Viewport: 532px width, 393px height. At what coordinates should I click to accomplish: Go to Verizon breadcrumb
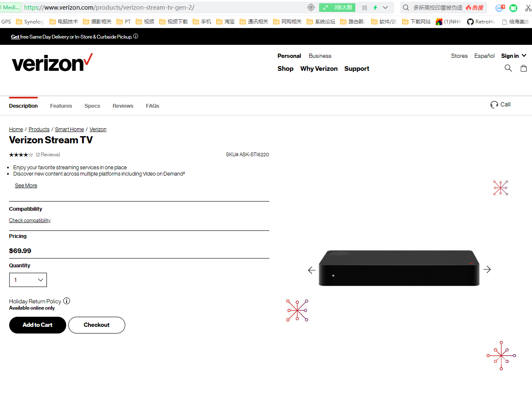point(98,129)
